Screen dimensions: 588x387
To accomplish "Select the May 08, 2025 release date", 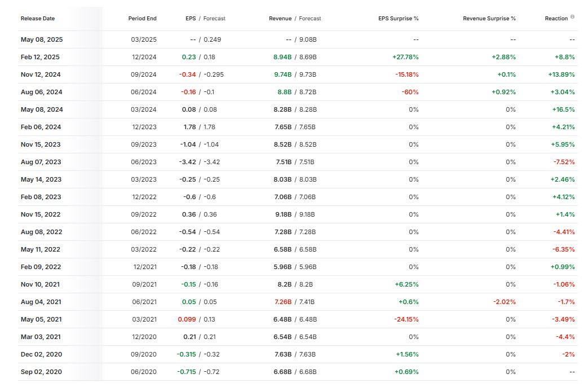I will tap(41, 39).
